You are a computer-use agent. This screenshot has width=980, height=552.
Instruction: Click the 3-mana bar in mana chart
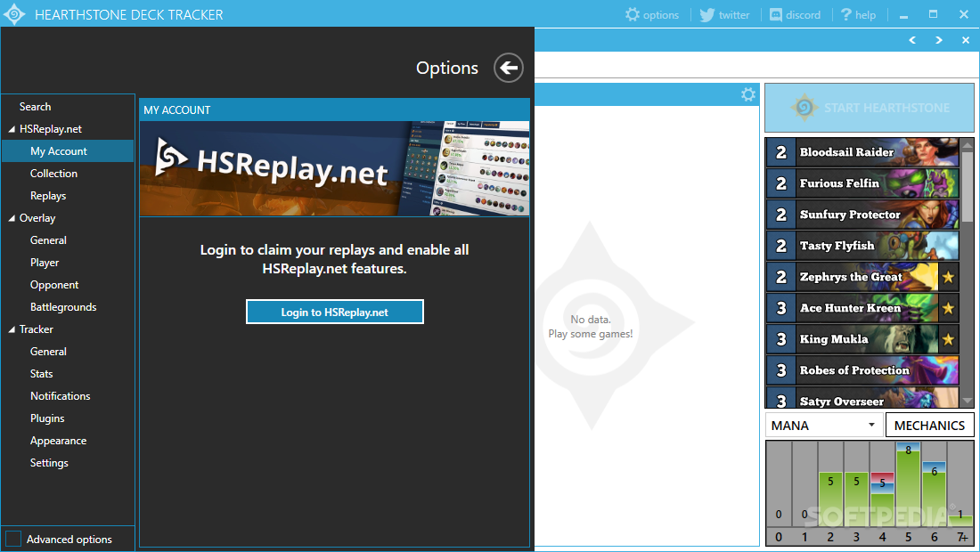pyautogui.click(x=856, y=499)
